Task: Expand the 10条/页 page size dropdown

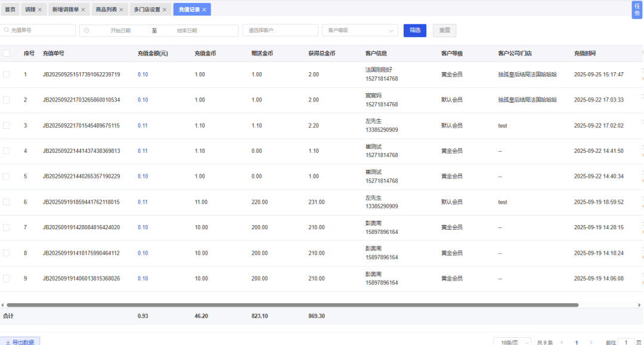Action: tap(512, 343)
